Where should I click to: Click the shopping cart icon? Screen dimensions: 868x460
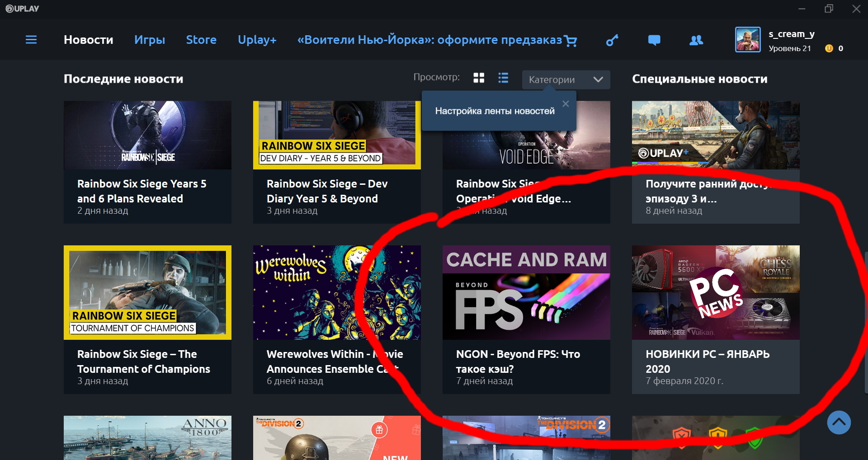571,41
